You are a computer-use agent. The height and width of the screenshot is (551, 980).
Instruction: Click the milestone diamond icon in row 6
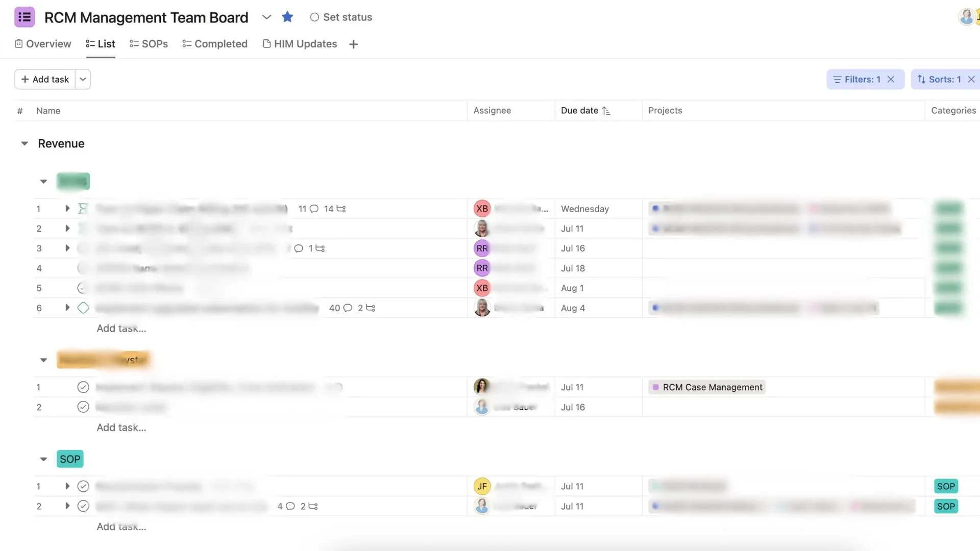point(83,308)
